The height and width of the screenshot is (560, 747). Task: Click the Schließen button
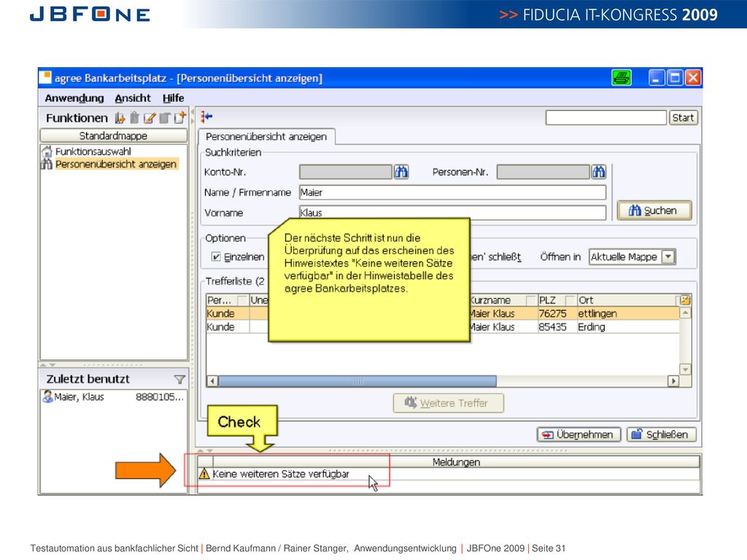(x=661, y=435)
